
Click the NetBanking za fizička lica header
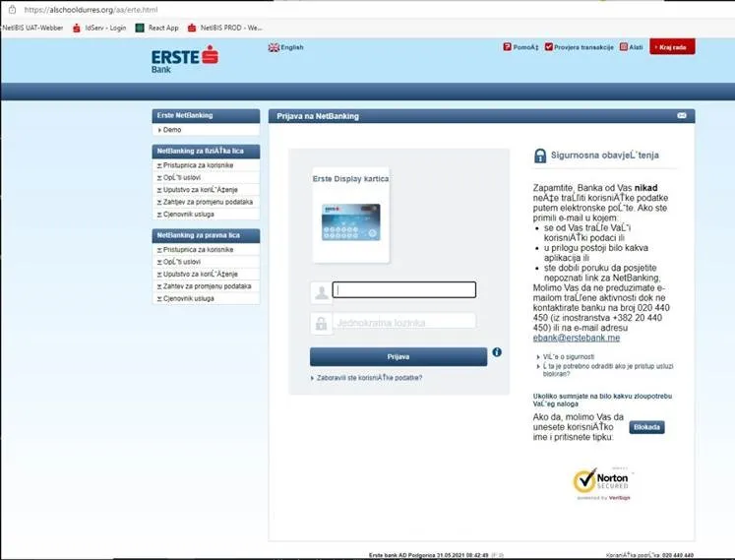point(206,152)
